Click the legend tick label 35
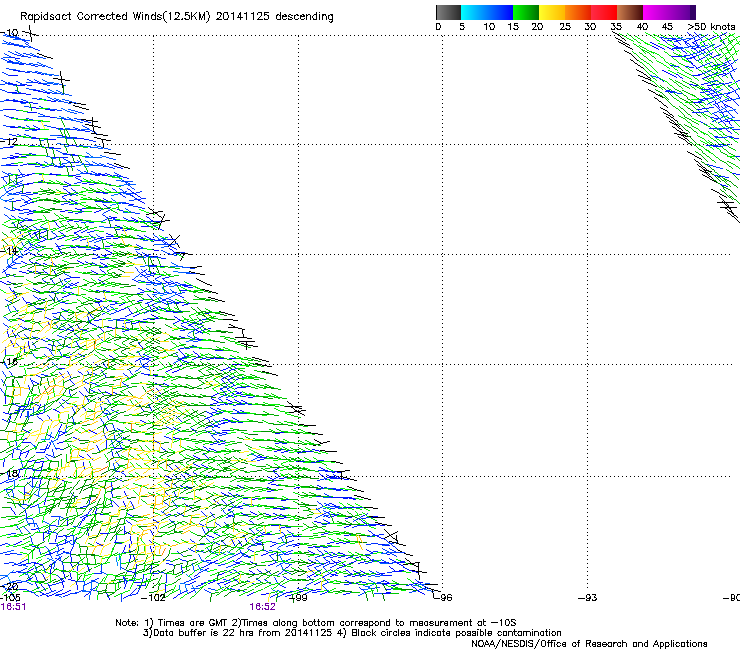This screenshot has height=650, width=740. [x=616, y=27]
